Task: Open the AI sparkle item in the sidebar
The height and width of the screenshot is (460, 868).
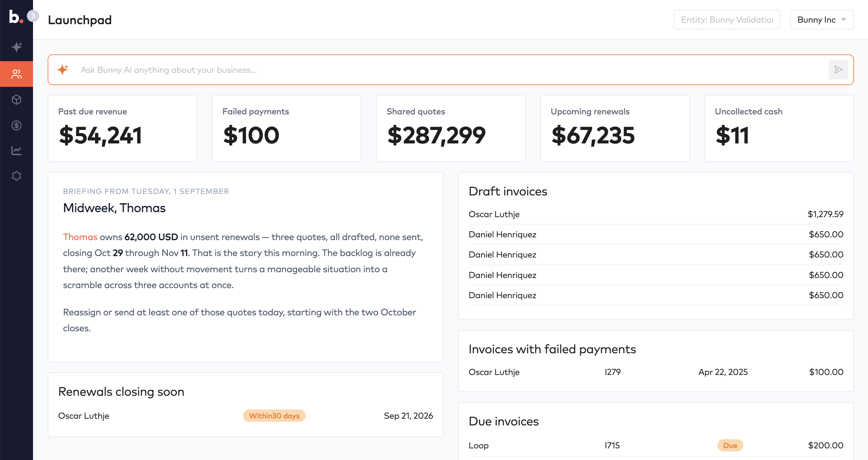Action: 17,47
